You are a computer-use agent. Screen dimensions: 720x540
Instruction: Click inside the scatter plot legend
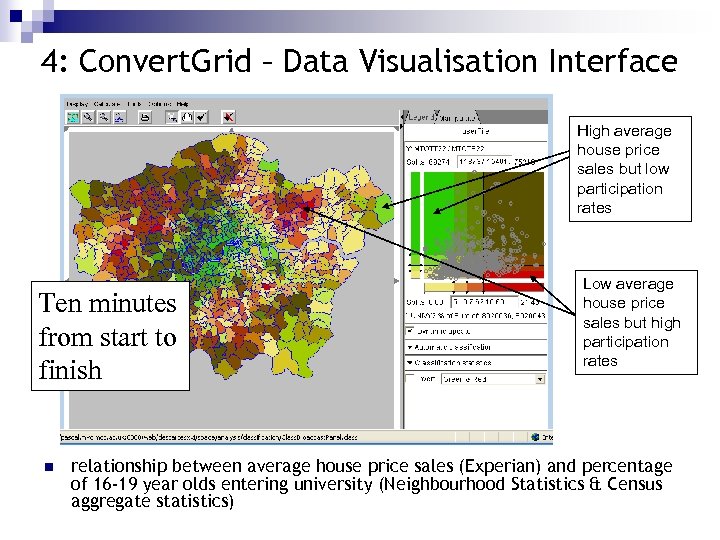coord(484,225)
